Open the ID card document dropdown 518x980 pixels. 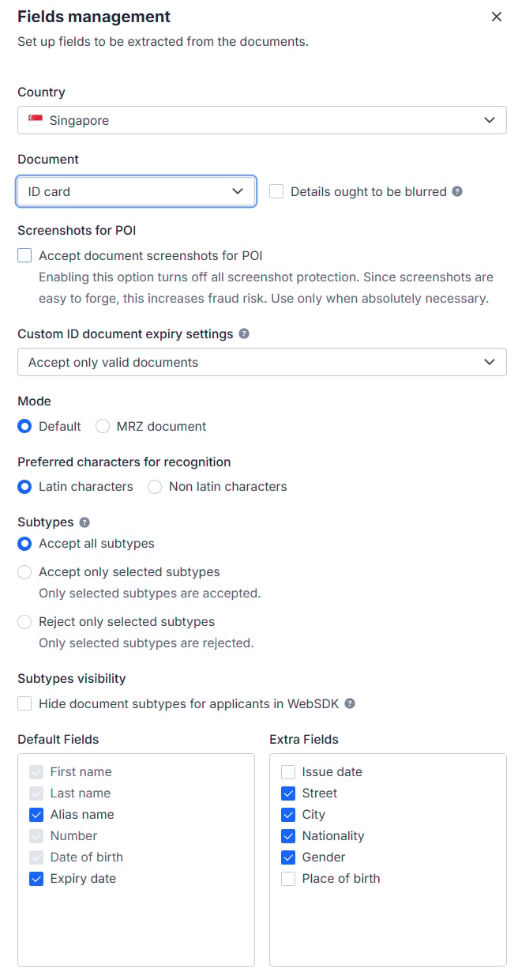[x=136, y=191]
